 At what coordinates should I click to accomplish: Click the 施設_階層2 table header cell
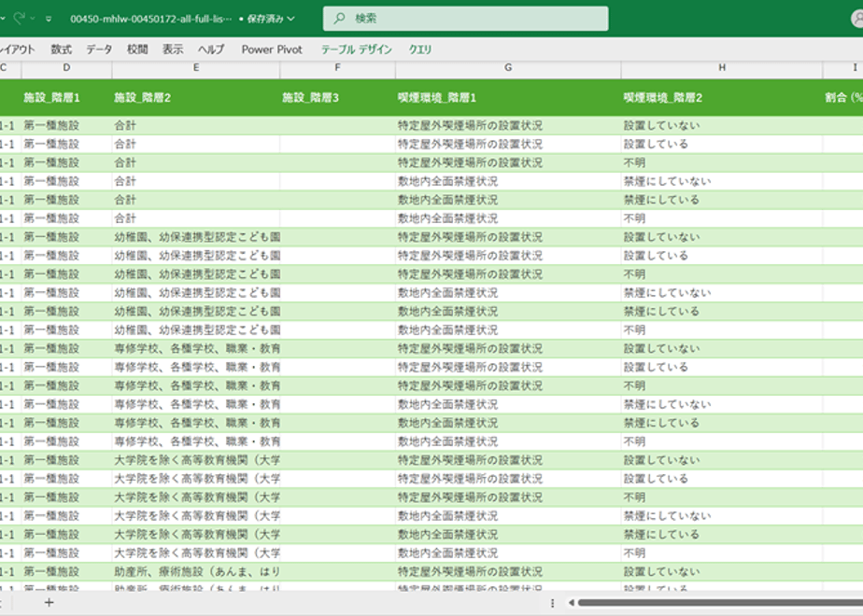[196, 98]
